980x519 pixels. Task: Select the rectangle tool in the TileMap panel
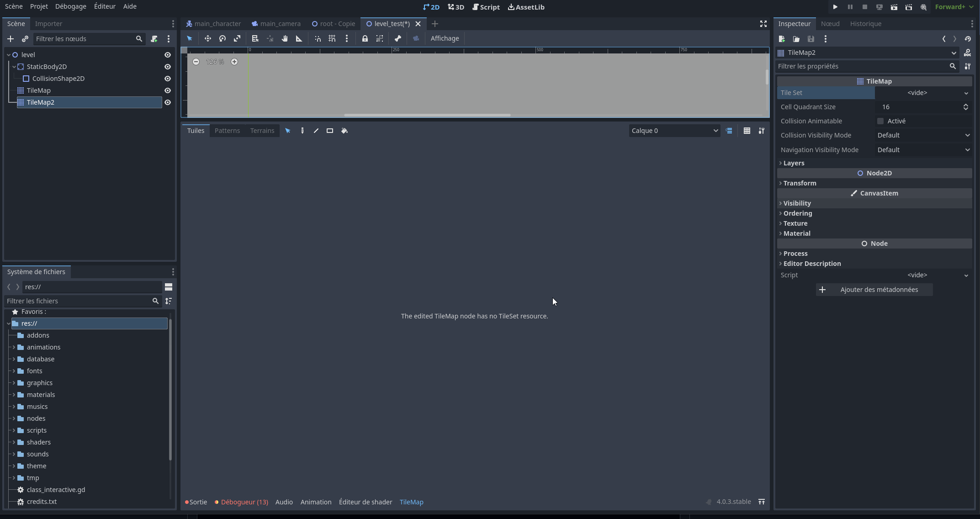(329, 131)
